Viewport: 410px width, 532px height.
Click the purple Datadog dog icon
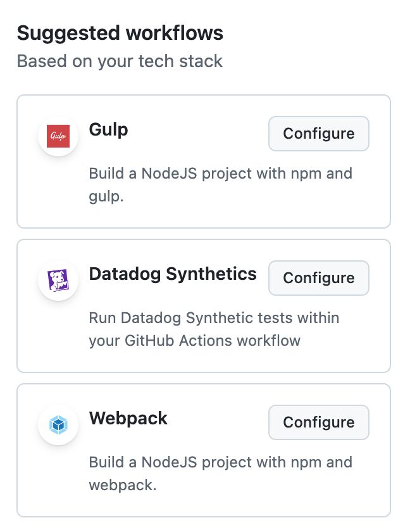(x=58, y=280)
